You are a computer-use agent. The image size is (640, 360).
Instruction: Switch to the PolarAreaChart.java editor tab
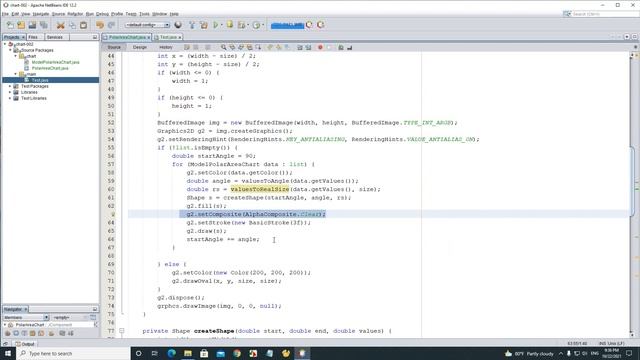click(127, 37)
